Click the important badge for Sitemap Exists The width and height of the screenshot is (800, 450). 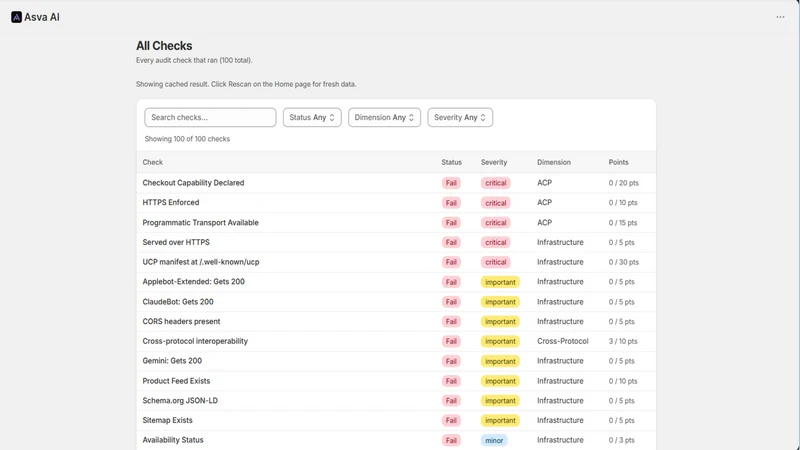[x=500, y=420]
